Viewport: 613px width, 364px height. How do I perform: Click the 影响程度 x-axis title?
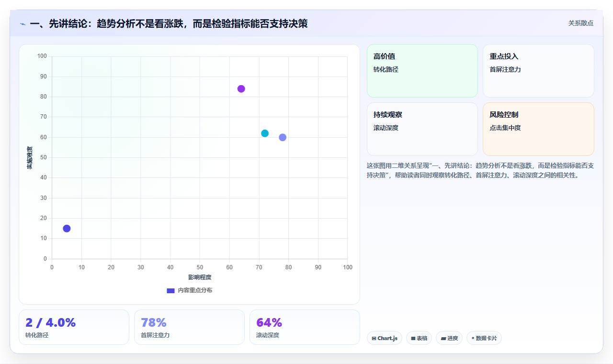(x=200, y=277)
